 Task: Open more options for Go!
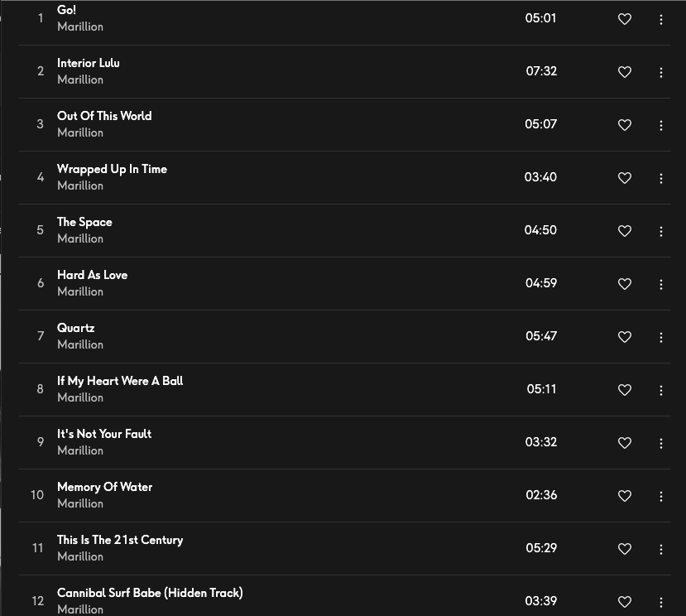pyautogui.click(x=661, y=19)
